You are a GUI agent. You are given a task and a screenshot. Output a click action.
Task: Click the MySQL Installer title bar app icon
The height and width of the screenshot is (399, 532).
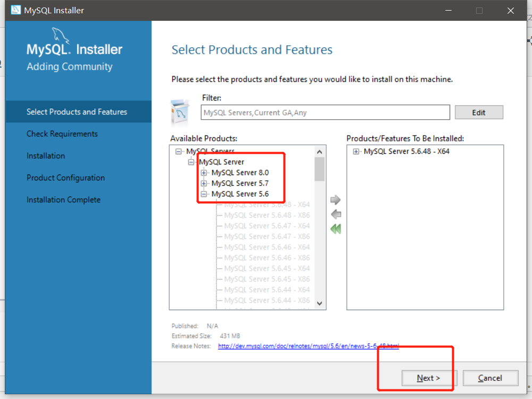[15, 10]
